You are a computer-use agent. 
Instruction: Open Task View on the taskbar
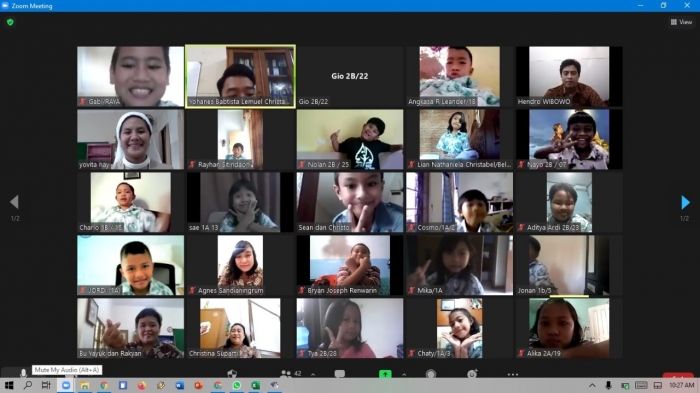click(x=46, y=385)
